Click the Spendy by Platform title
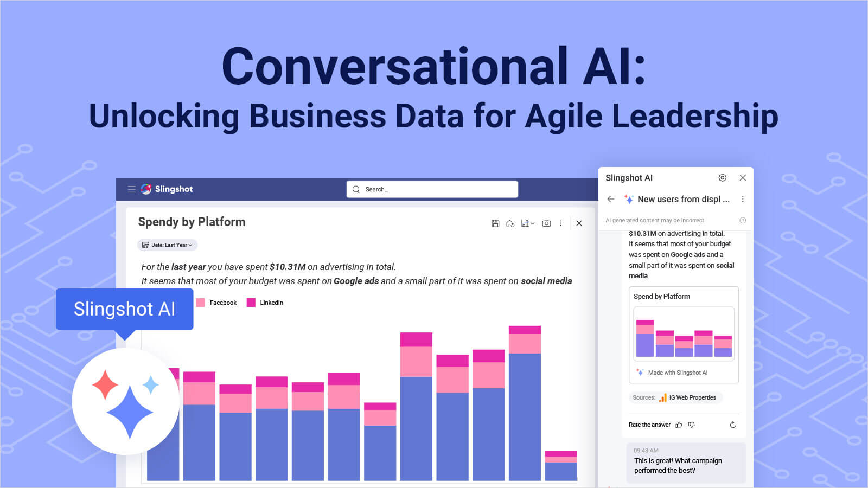The height and width of the screenshot is (488, 868). coord(192,222)
